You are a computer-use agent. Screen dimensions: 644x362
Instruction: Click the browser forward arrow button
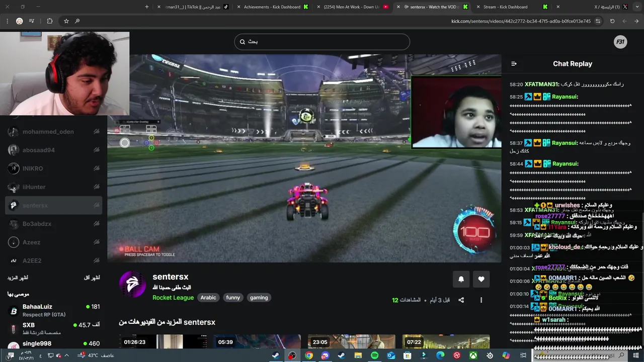click(x=624, y=21)
